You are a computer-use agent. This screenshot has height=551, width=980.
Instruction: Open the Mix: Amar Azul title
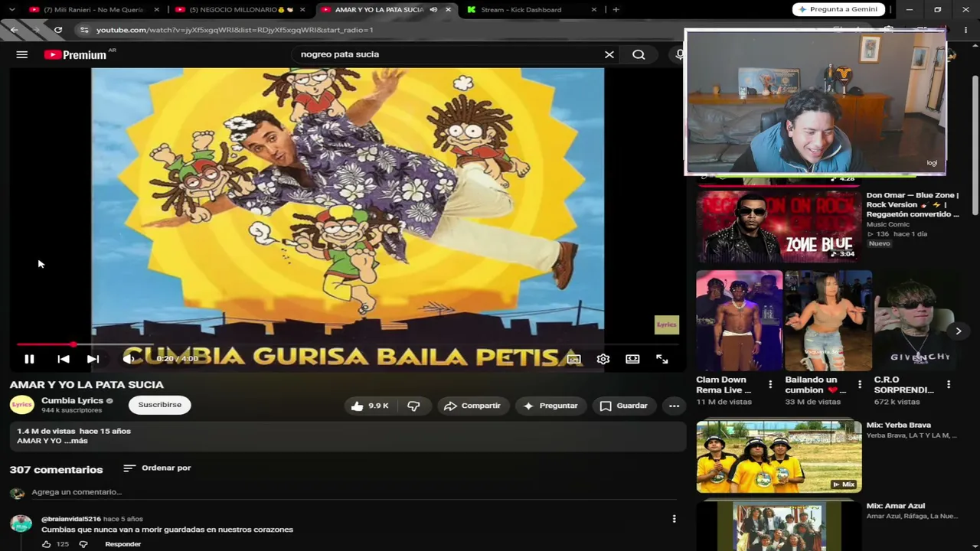[896, 506]
